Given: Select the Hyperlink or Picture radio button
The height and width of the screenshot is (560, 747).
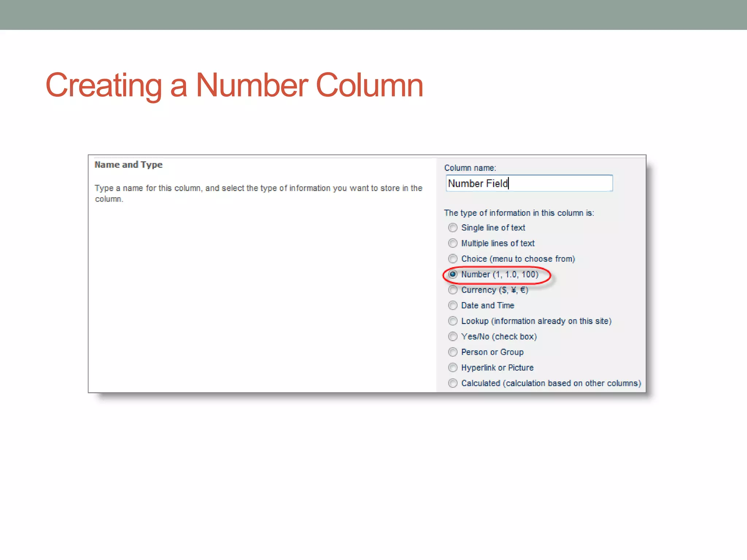Looking at the screenshot, I should 453,367.
